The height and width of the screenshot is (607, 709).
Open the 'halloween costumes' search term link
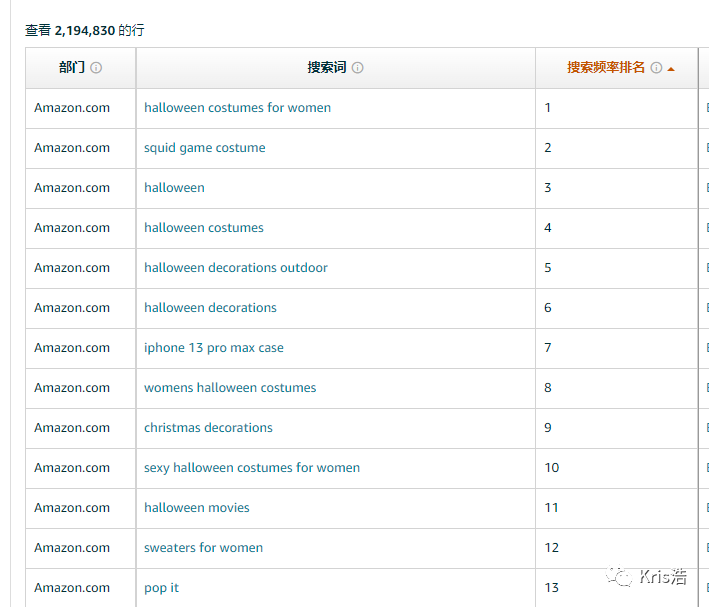203,228
